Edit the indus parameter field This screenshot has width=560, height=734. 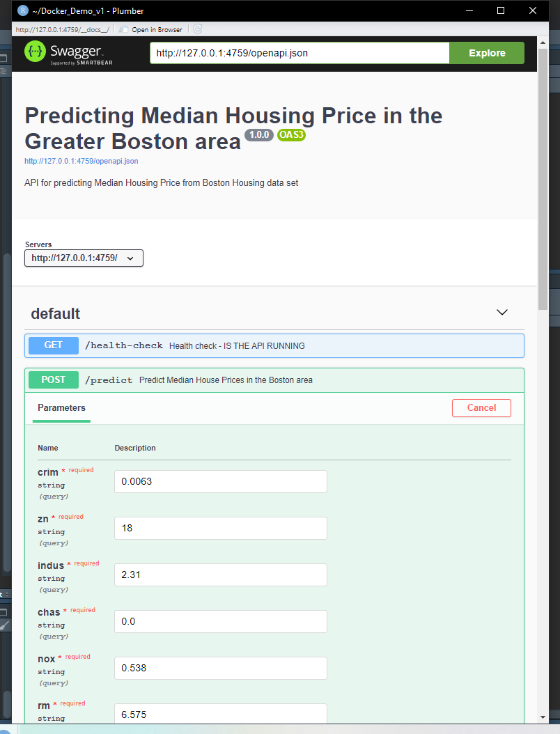click(220, 575)
